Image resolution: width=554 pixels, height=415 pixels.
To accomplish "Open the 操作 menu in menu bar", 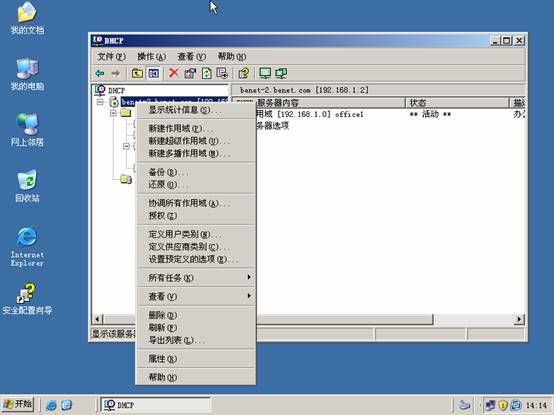I will tap(151, 57).
